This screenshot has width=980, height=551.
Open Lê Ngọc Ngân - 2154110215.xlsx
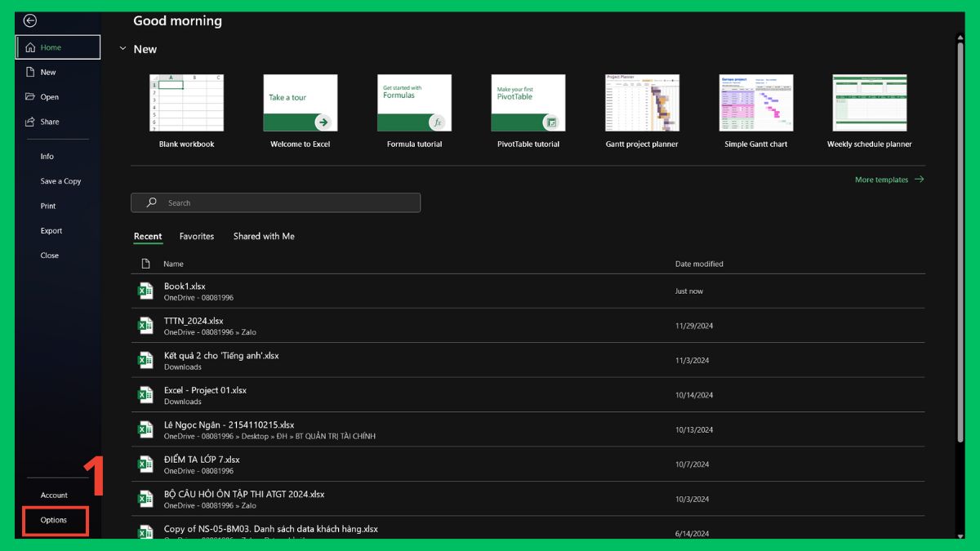pyautogui.click(x=528, y=430)
